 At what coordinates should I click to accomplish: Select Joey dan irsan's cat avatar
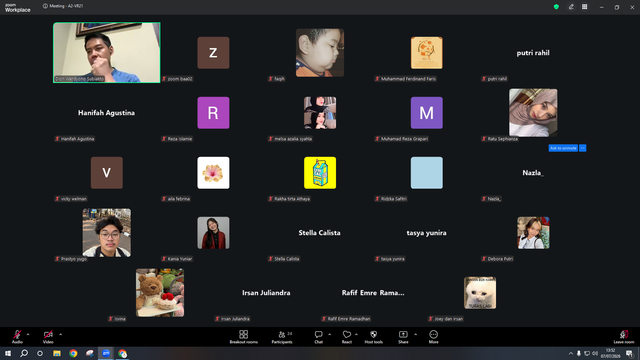click(x=480, y=293)
